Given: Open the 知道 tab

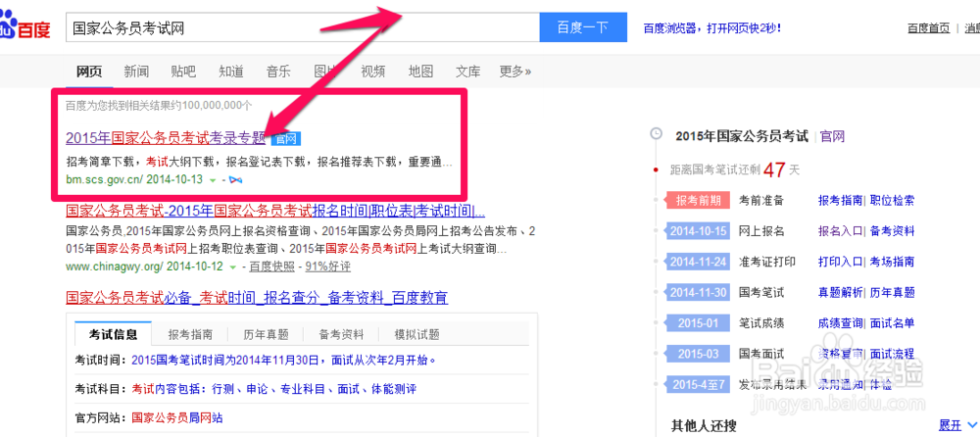Looking at the screenshot, I should coord(230,72).
